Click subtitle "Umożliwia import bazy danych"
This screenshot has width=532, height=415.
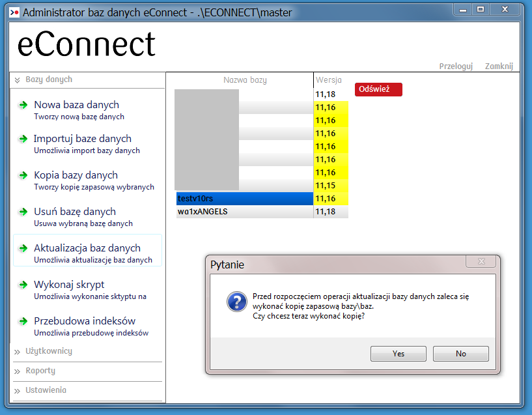click(x=87, y=150)
